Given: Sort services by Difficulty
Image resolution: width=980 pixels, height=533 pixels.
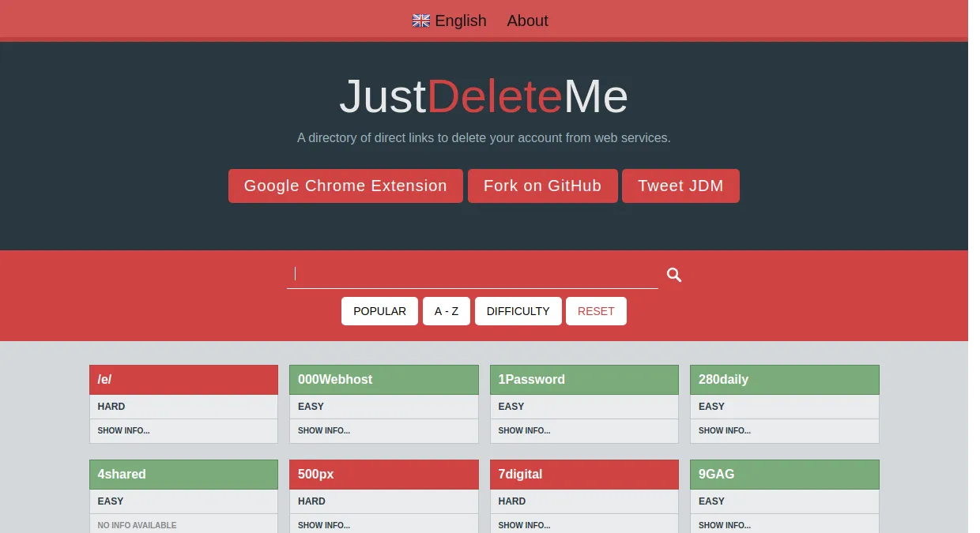Looking at the screenshot, I should point(518,311).
